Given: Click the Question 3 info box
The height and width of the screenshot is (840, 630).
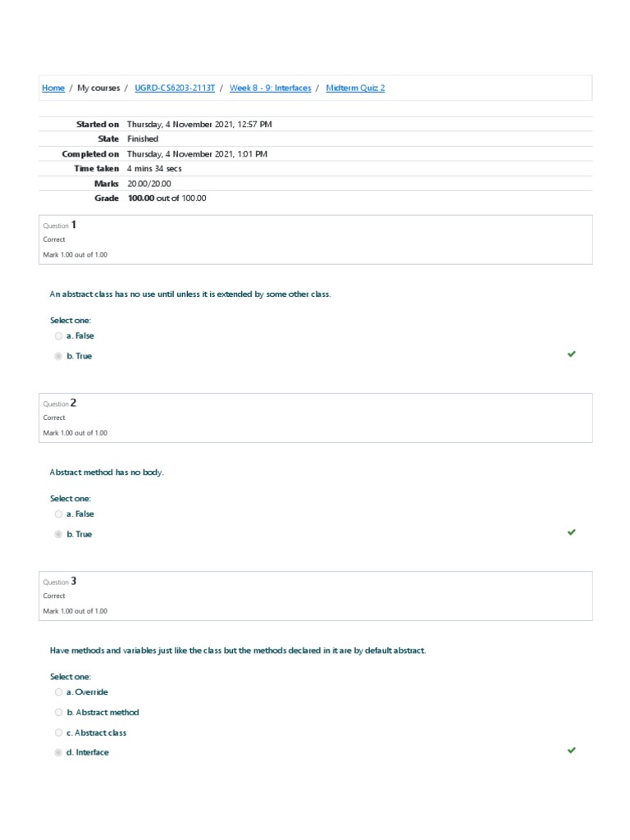Looking at the screenshot, I should pyautogui.click(x=316, y=596).
